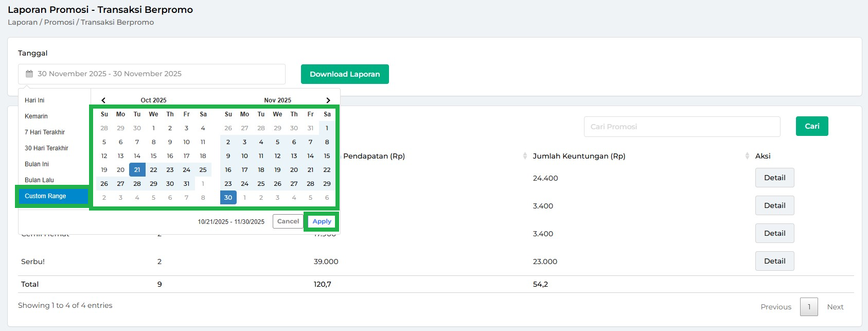
Task: Focus the Cari Promosi search field
Action: point(681,127)
